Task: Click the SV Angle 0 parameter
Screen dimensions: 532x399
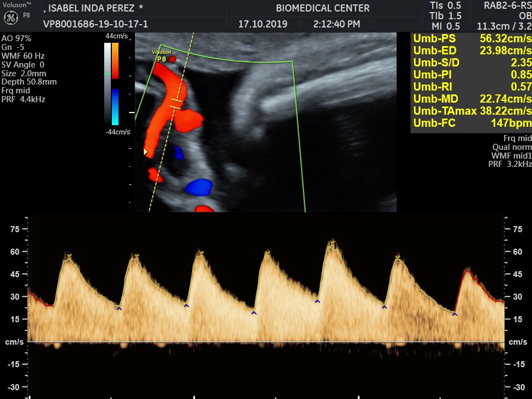Action: click(x=22, y=65)
